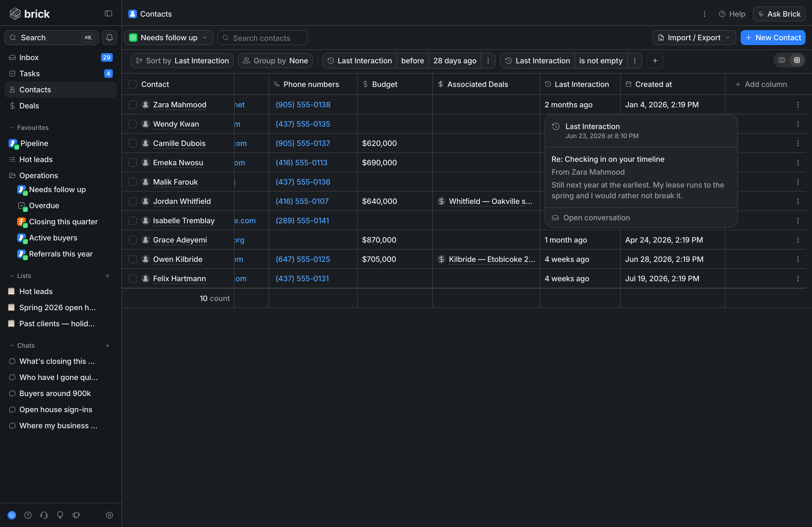The image size is (812, 527).
Task: Change the '28 days ago' filter value
Action: 455,61
